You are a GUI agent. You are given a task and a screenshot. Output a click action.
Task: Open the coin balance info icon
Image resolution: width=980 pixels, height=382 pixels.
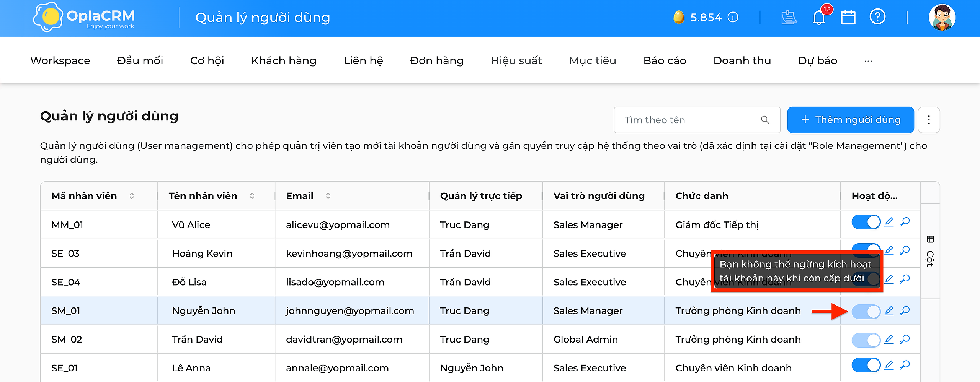pyautogui.click(x=733, y=18)
